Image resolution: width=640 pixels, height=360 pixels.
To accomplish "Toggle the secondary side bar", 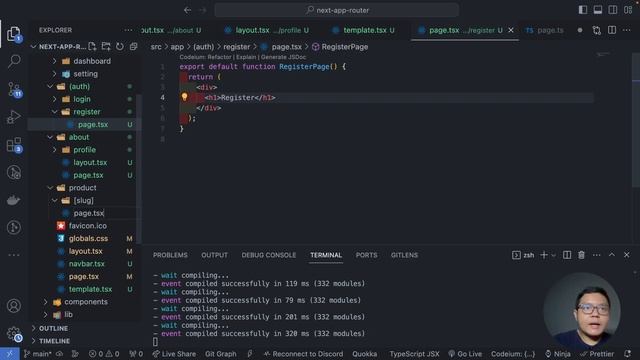I will pos(613,10).
